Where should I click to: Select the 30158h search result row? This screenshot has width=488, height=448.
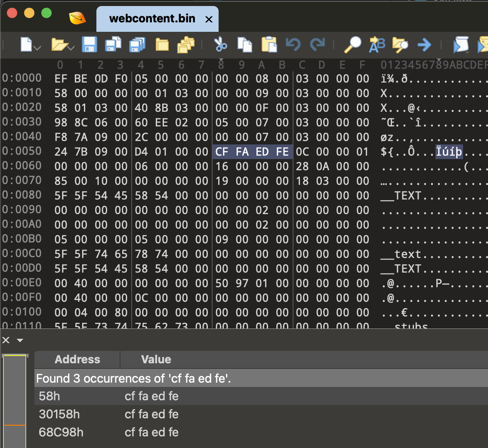click(x=261, y=414)
